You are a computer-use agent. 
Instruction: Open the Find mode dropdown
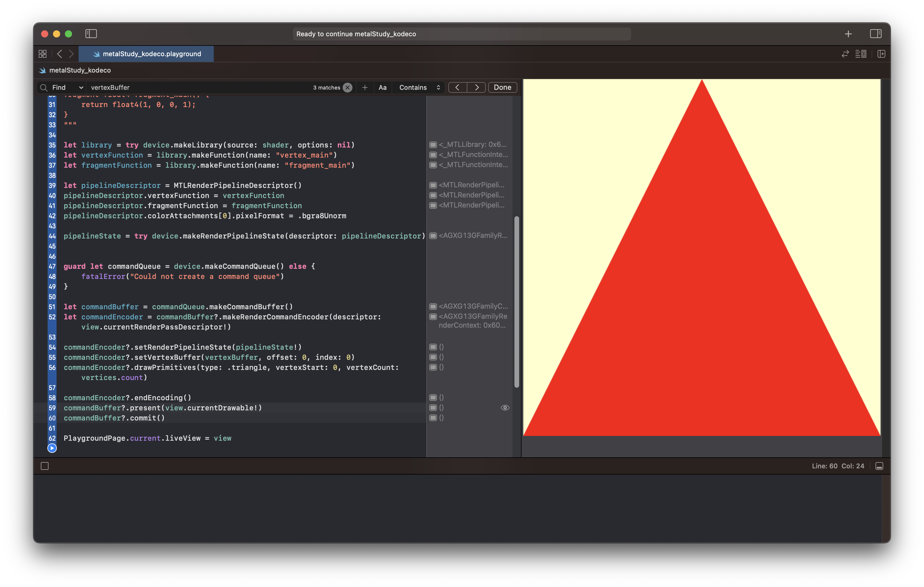(x=67, y=87)
